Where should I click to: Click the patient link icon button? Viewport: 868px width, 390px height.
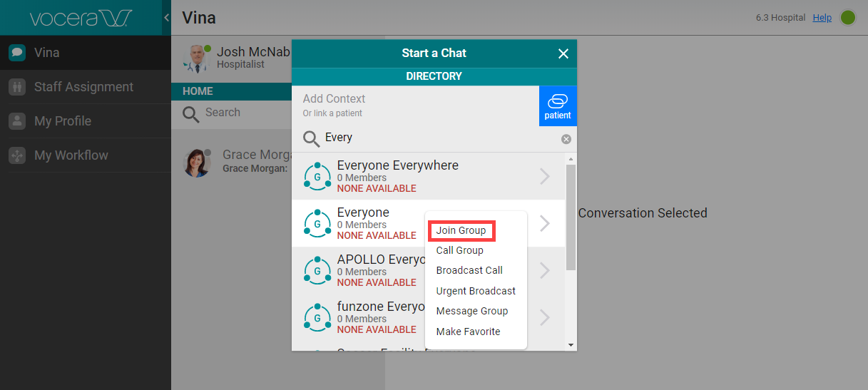click(557, 106)
